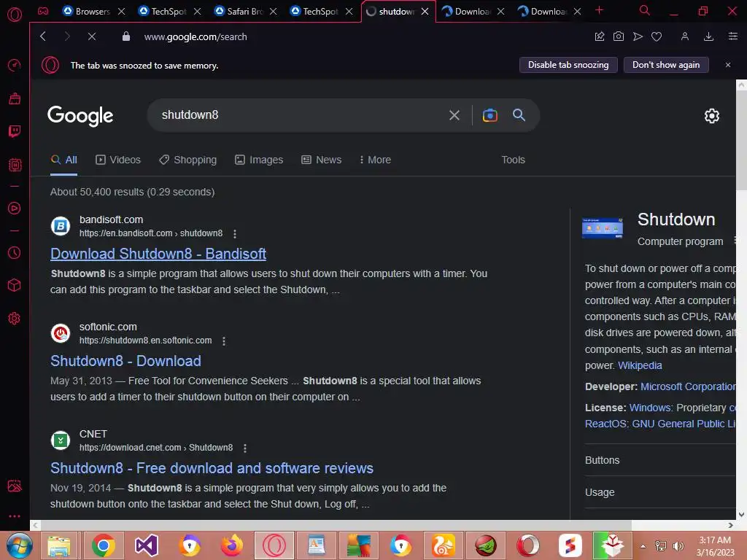Open Easy Setup menu icon
The width and height of the screenshot is (747, 560).
[732, 36]
